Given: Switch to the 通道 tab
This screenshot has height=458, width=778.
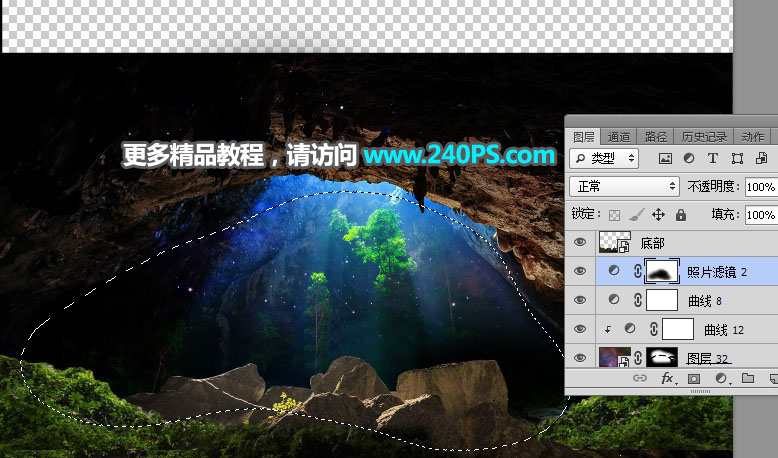Looking at the screenshot, I should tap(618, 136).
